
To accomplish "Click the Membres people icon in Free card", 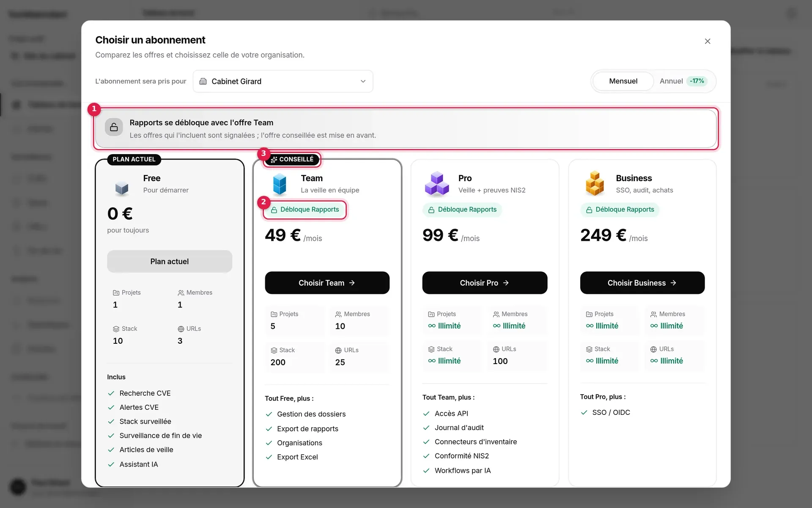I will pos(181,293).
